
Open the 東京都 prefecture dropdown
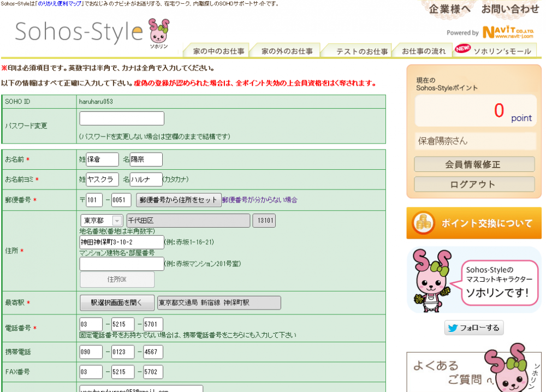pos(102,221)
